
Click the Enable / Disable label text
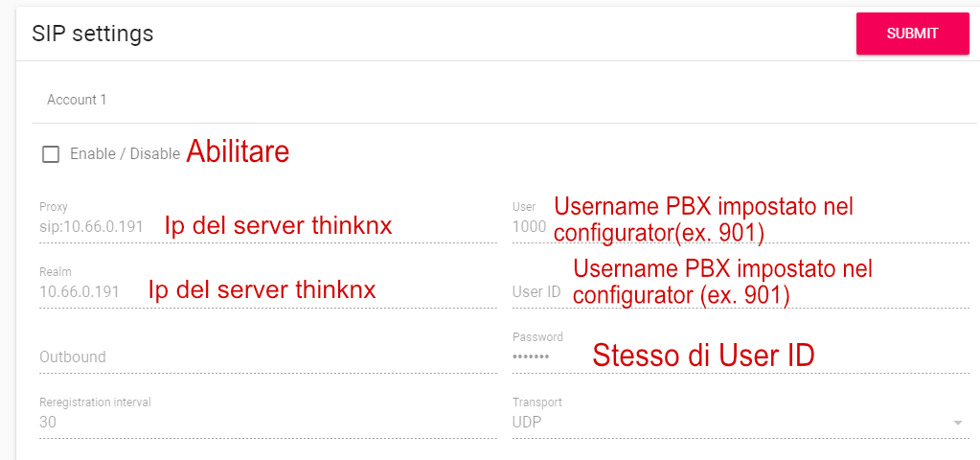coord(125,154)
